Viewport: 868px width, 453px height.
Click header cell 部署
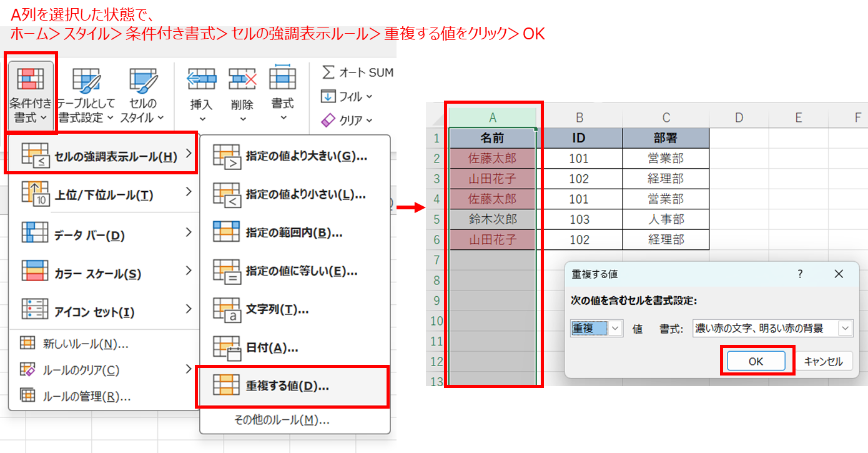[x=666, y=138]
